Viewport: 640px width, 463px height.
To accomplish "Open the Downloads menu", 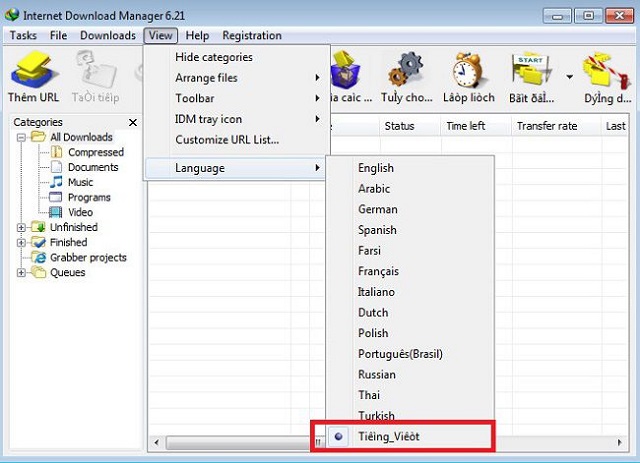I will click(x=108, y=36).
